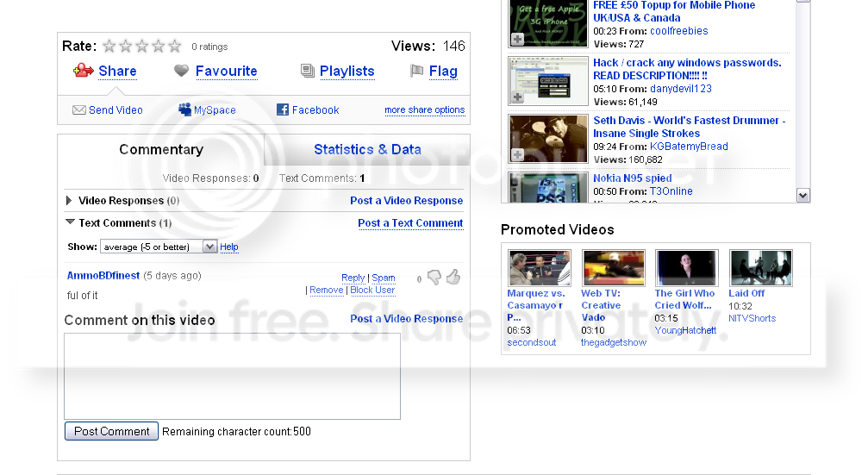Open Nokia N95 spied thumbnail
The height and width of the screenshot is (475, 868).
[548, 188]
